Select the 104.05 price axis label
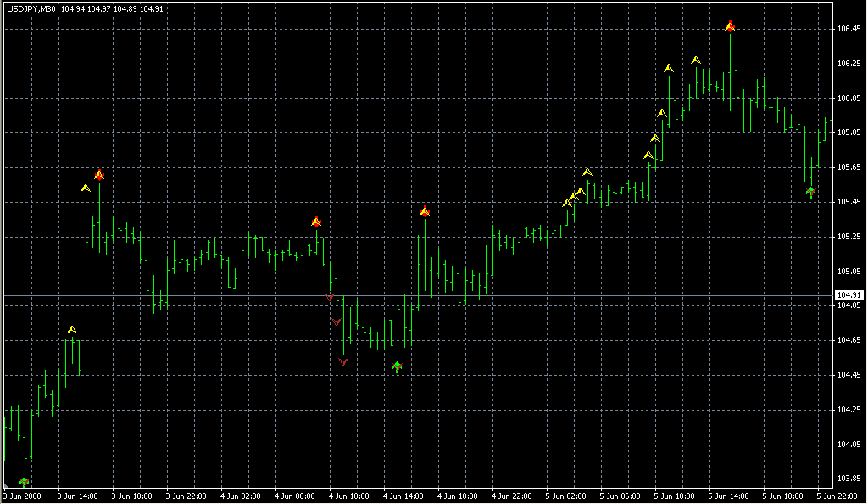The height and width of the screenshot is (504, 868). pyautogui.click(x=849, y=445)
